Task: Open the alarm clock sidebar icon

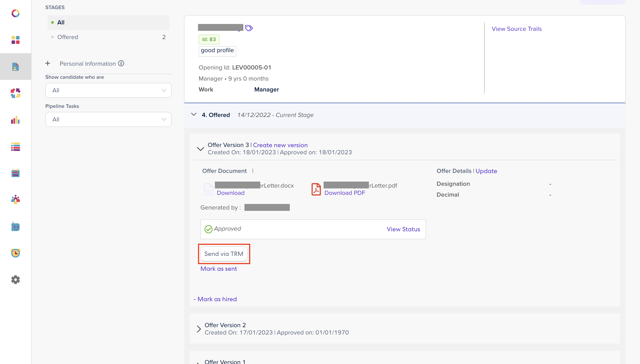Action: coord(16,253)
